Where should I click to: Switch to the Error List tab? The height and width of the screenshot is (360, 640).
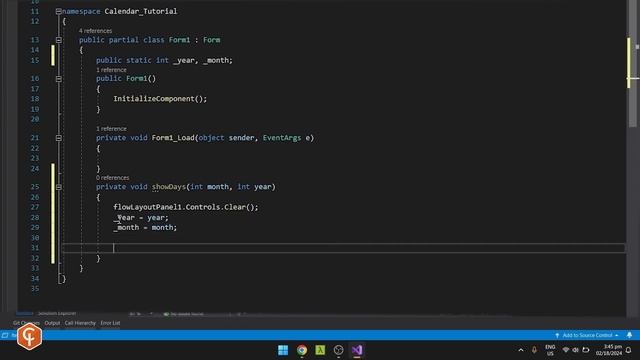[110, 323]
